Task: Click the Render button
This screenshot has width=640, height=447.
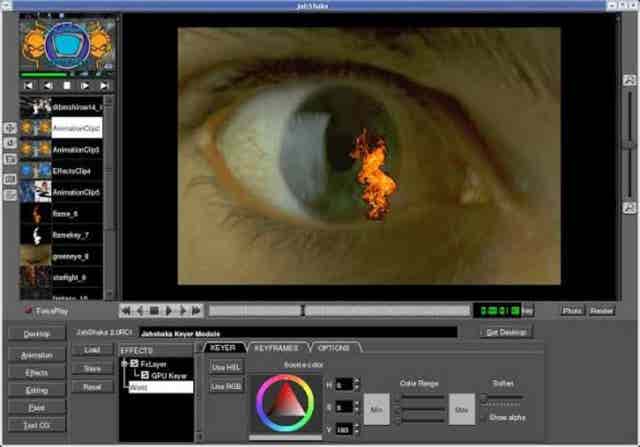Action: point(601,311)
